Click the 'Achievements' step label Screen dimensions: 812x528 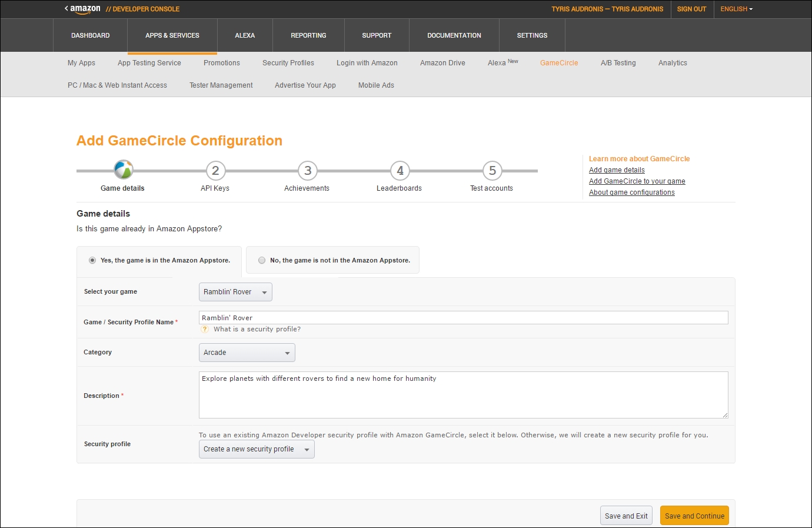307,188
